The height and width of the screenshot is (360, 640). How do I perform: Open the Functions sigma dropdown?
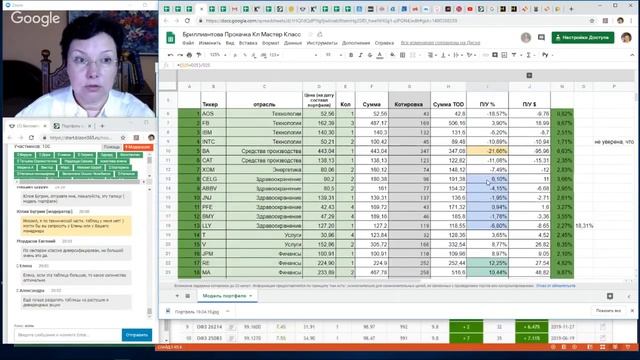click(530, 55)
